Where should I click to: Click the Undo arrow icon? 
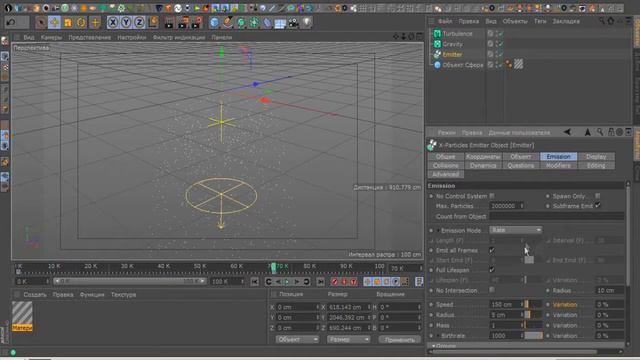(x=11, y=22)
